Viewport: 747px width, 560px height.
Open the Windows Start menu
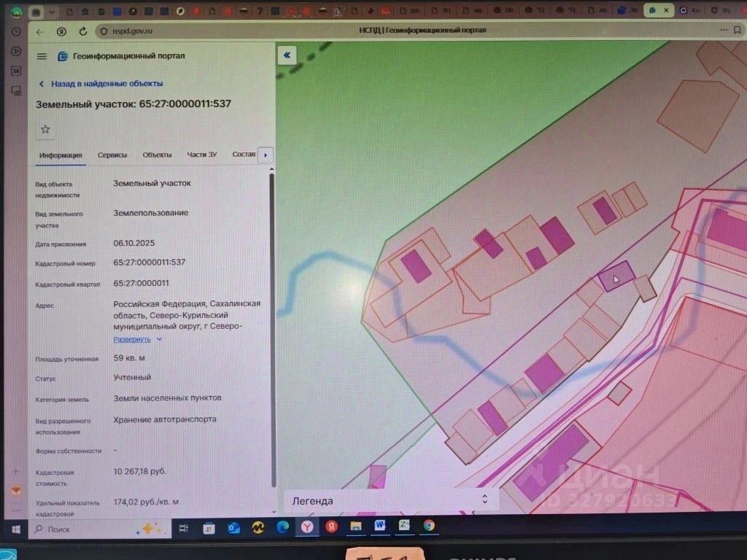tap(16, 529)
